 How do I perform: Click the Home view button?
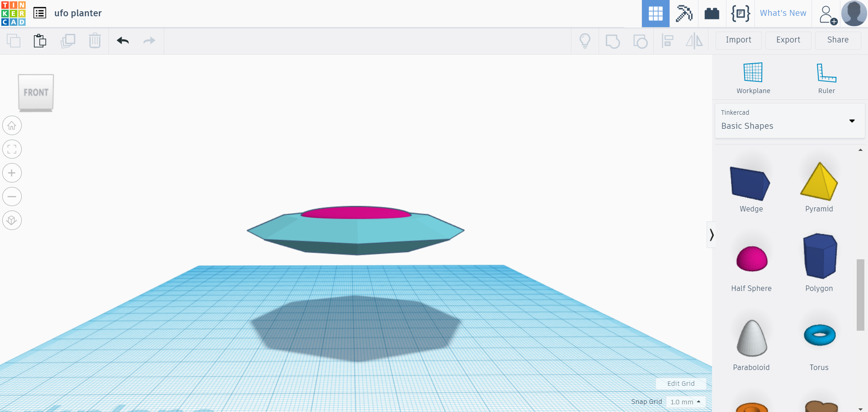(x=12, y=126)
